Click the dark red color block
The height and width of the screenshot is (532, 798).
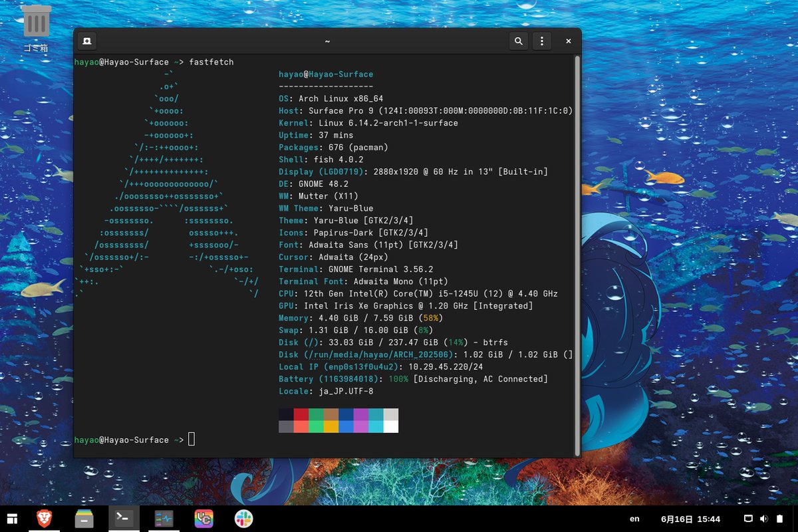301,414
